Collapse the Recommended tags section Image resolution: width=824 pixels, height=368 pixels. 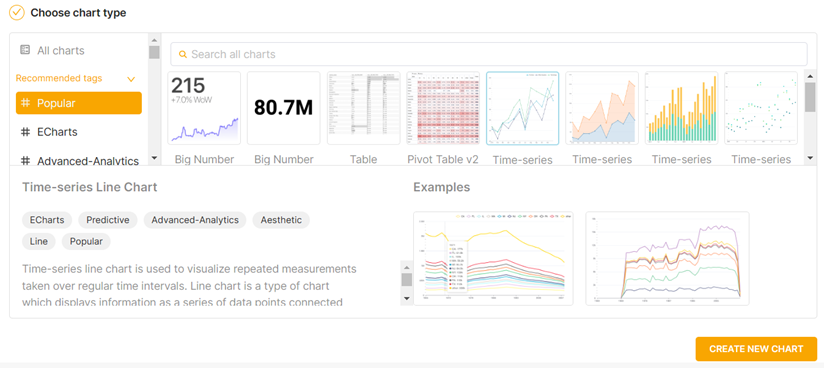[131, 79]
